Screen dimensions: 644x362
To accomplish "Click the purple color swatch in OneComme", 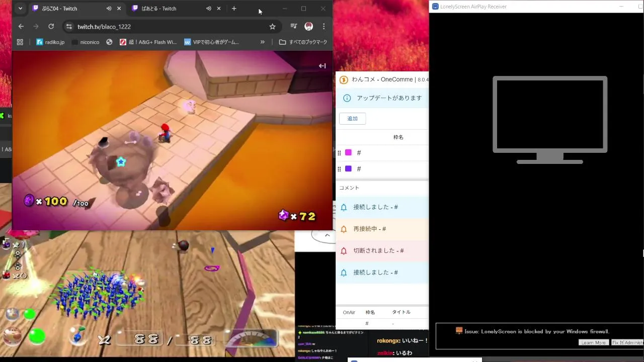I will point(348,169).
